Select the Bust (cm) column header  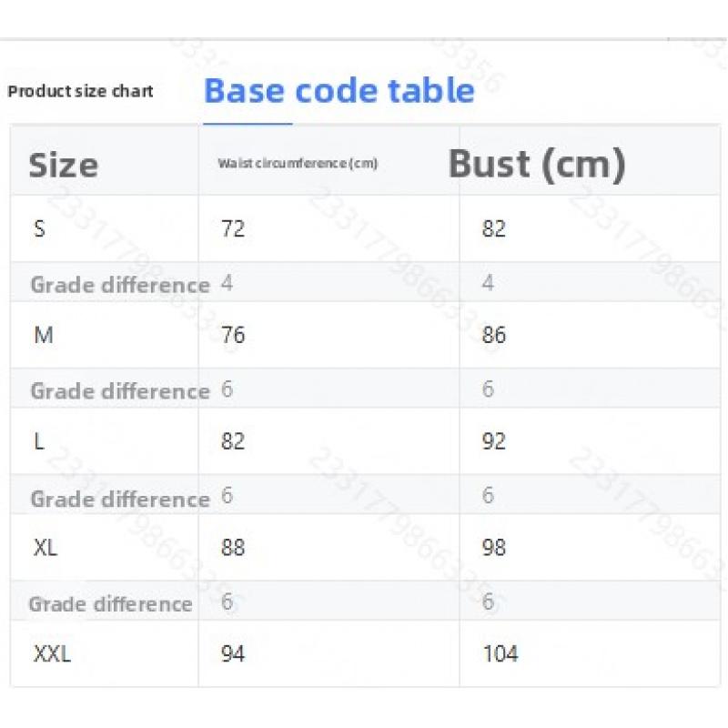pos(537,164)
